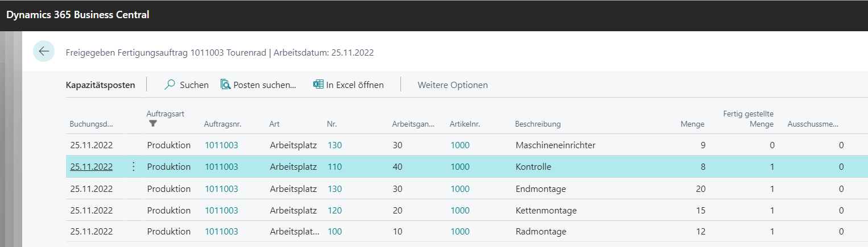Sort by the Beschreibung column header

[538, 124]
